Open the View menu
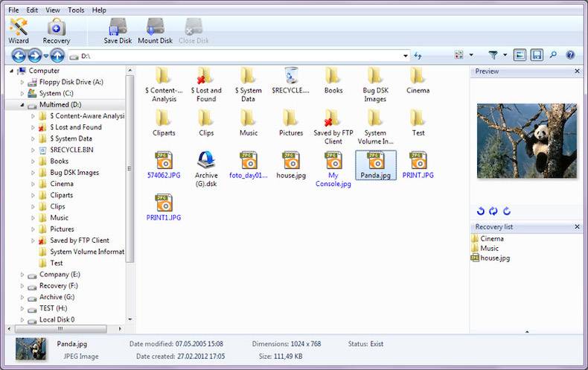This screenshot has width=588, height=370. point(53,10)
